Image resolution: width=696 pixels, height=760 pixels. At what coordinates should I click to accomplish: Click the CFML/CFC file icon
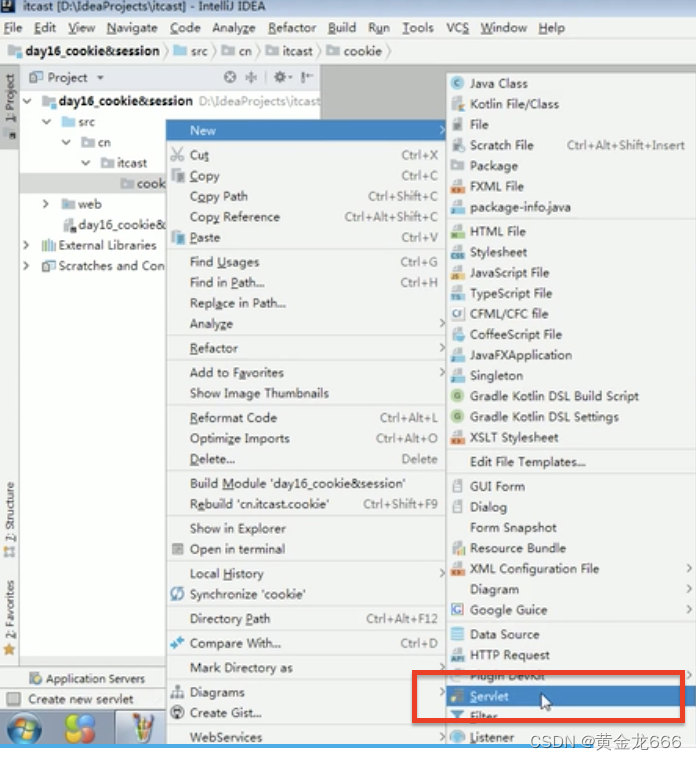point(457,314)
